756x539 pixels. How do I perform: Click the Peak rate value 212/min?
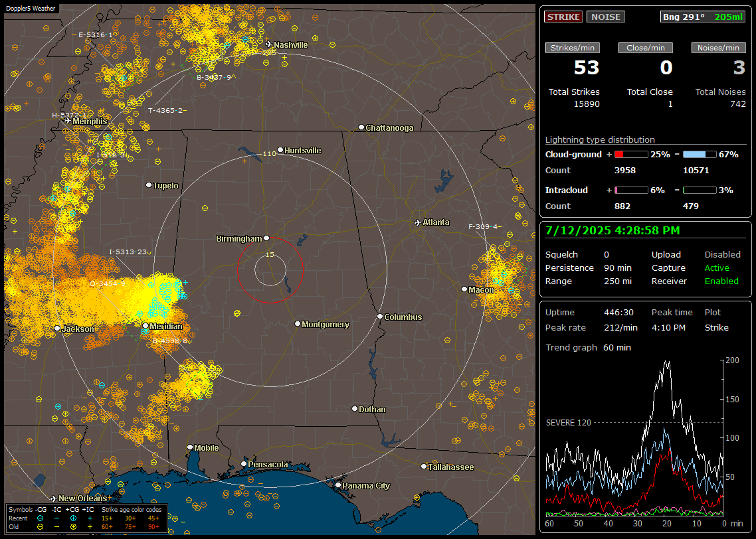620,327
